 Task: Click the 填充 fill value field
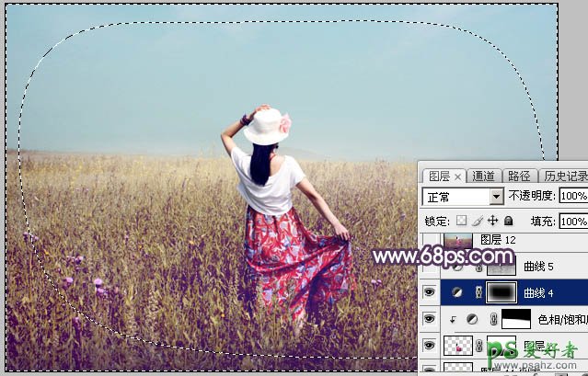pos(572,221)
